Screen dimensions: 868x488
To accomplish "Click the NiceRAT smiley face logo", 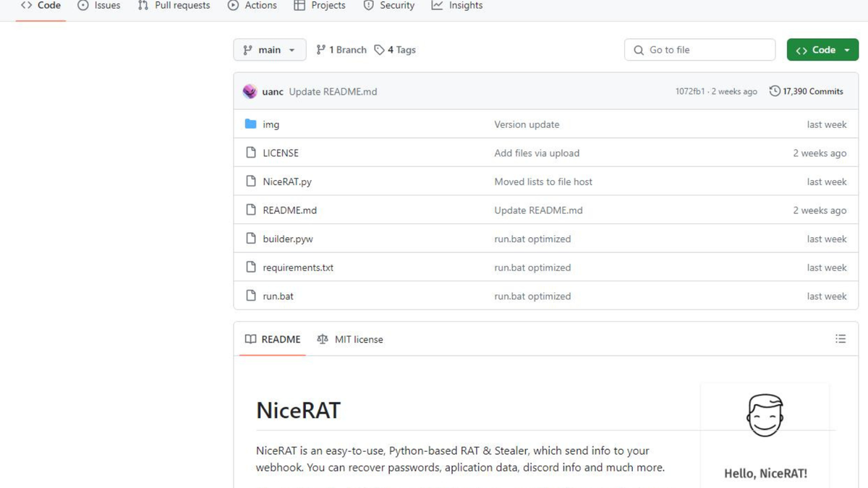I will point(765,415).
